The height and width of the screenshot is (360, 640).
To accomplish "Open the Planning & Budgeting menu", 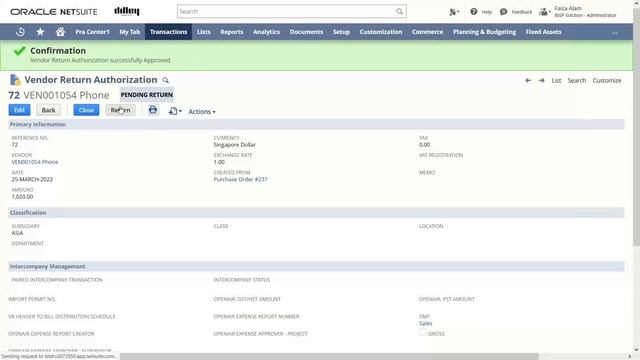I will coord(484,32).
